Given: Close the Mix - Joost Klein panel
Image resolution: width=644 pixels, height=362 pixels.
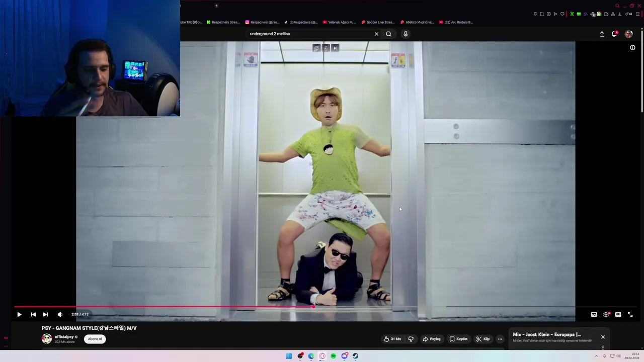Looking at the screenshot, I should 603,337.
